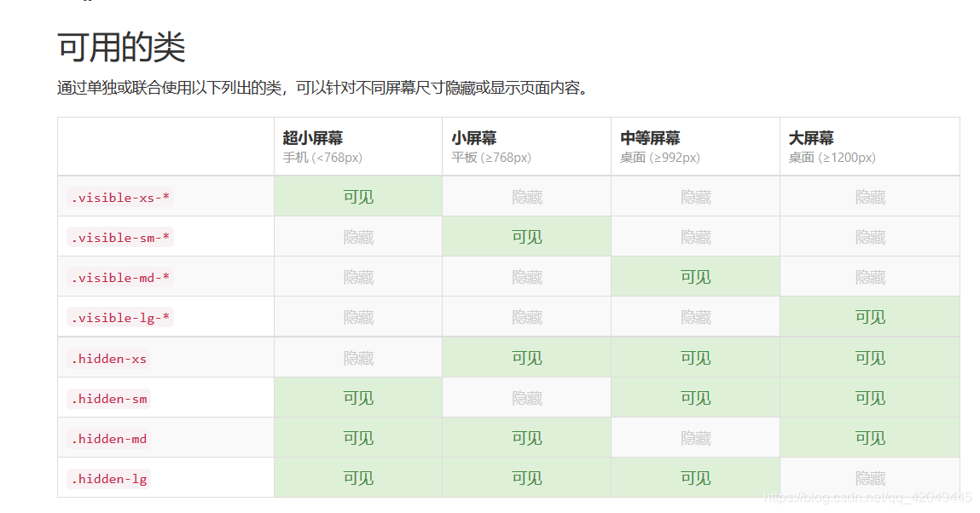Screen dimensions: 980x513
Task: Click 可见 cell in .visible-xs-* row
Action: tap(358, 197)
